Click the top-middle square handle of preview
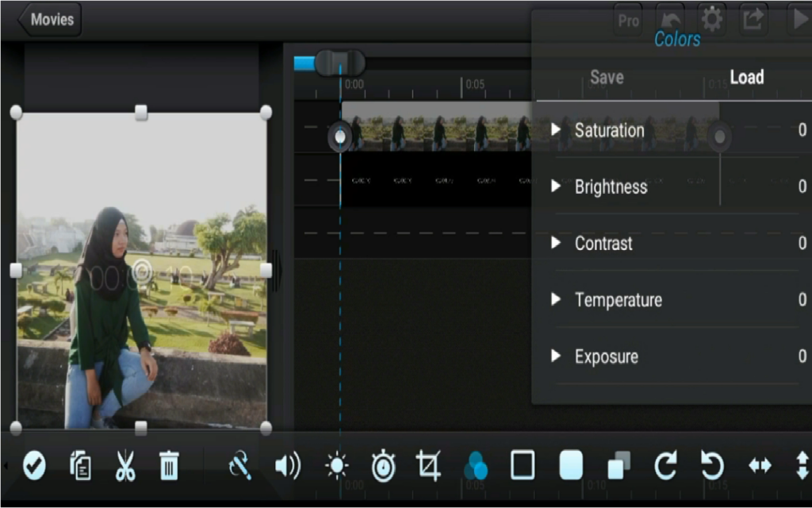812x508 pixels. (x=141, y=112)
